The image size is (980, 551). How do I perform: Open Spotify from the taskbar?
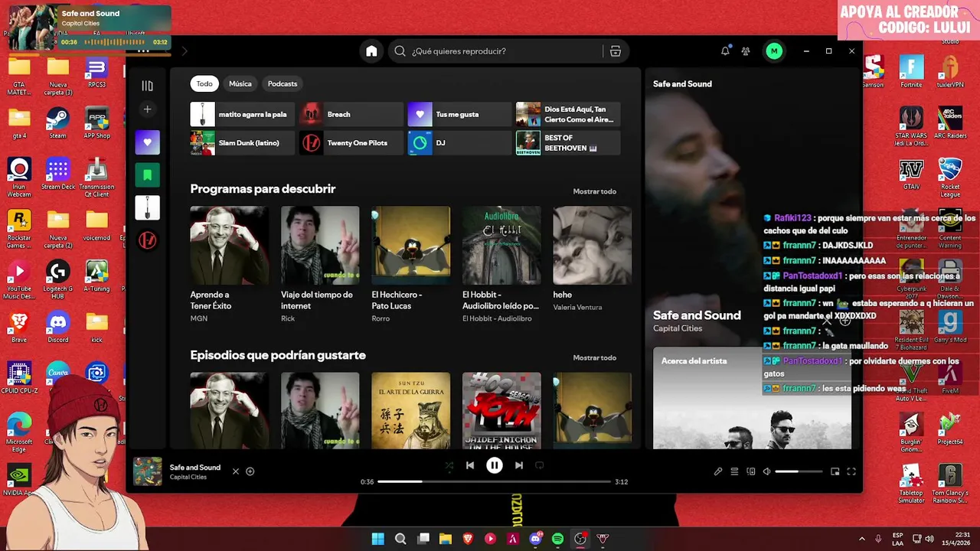(x=557, y=539)
